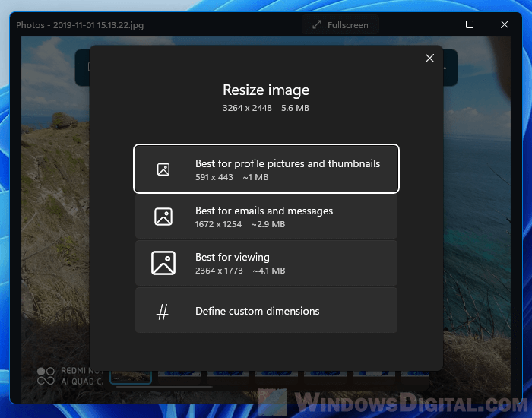Click the medium picture icon for emails
Viewport: 532px width, 418px height.
(163, 217)
